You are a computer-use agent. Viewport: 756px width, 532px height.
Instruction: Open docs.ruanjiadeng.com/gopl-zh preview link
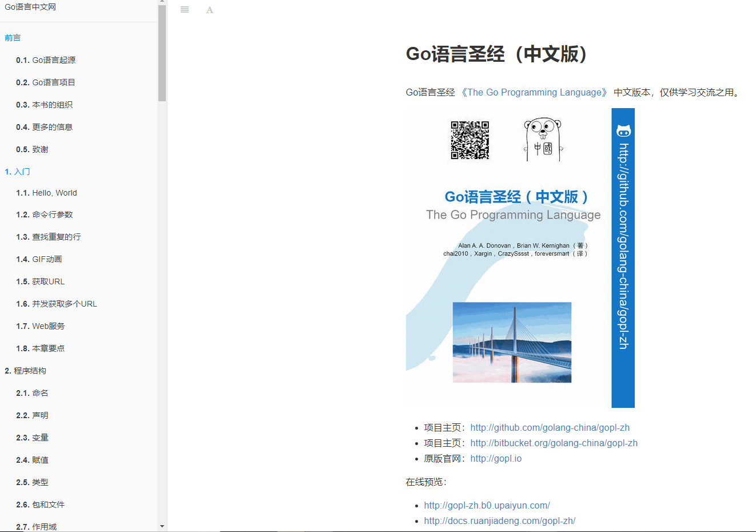click(500, 521)
